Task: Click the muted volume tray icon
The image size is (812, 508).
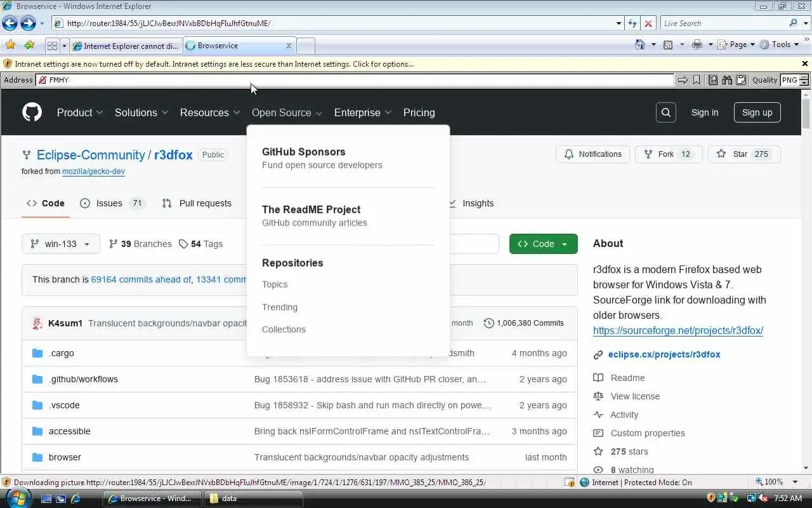Action: [x=764, y=498]
